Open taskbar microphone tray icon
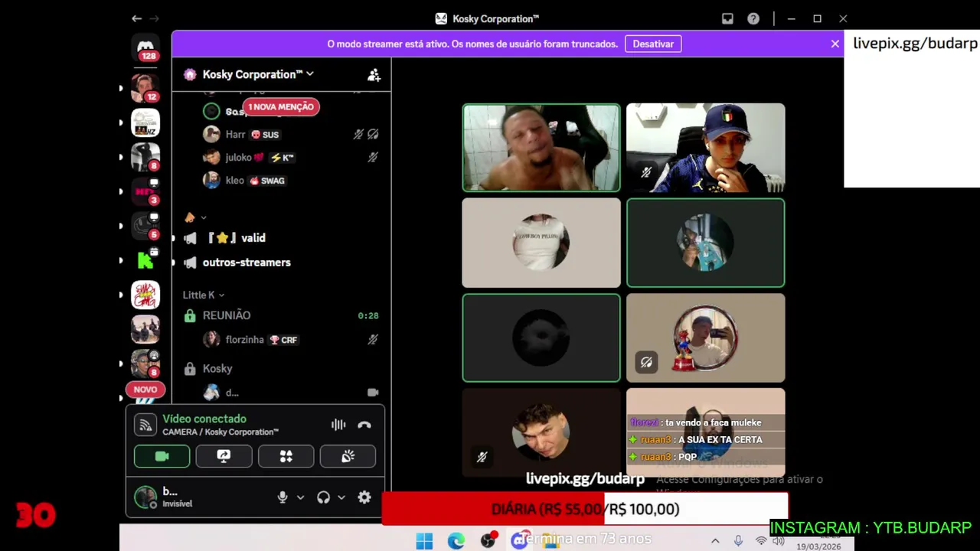 point(738,541)
